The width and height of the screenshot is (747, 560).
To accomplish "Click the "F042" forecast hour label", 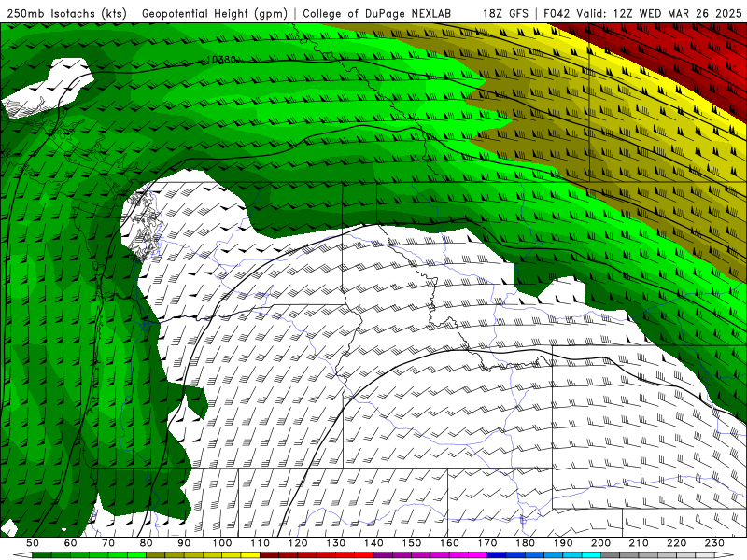I will [x=557, y=13].
